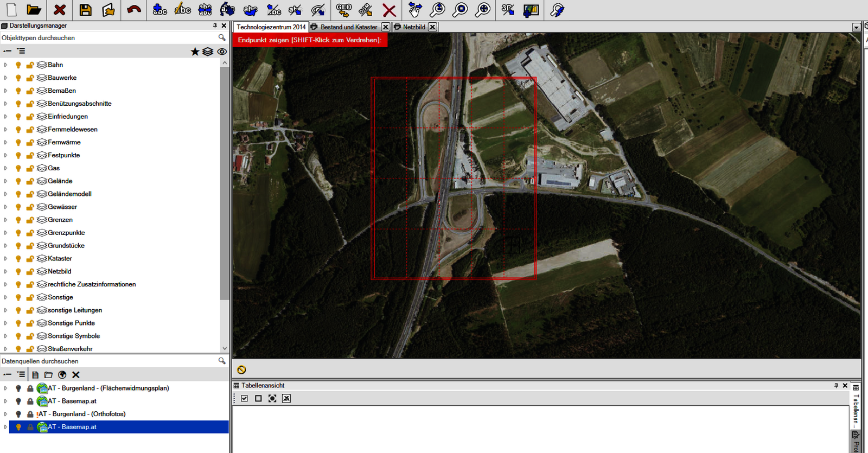Click the add text (abc plus) icon
This screenshot has width=868, height=453.
159,10
